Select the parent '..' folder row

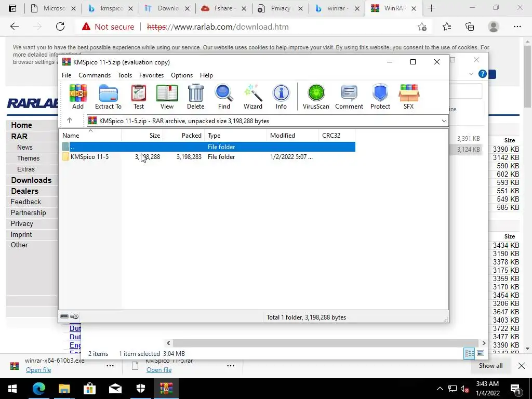[x=208, y=147]
